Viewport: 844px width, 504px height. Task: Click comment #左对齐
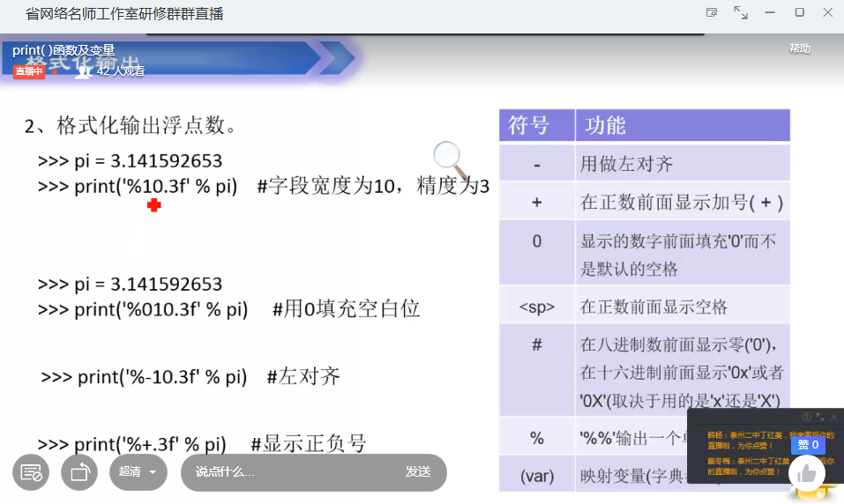coord(303,376)
